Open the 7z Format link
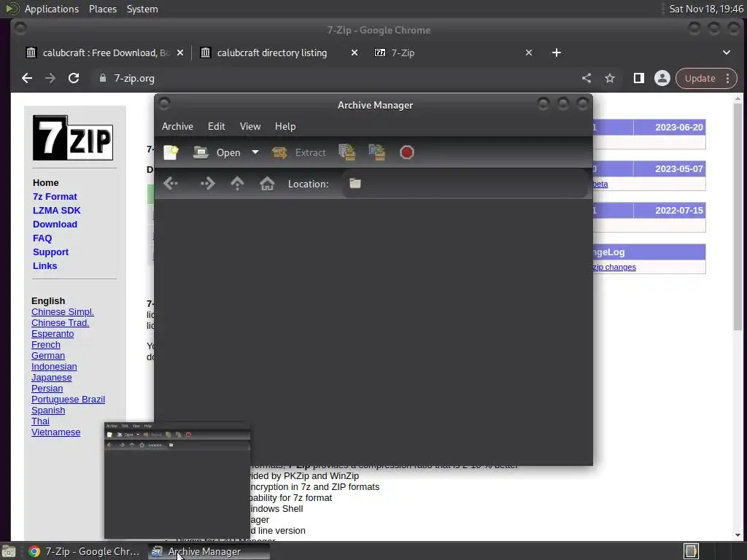Viewport: 747px width, 560px height. 55,197
